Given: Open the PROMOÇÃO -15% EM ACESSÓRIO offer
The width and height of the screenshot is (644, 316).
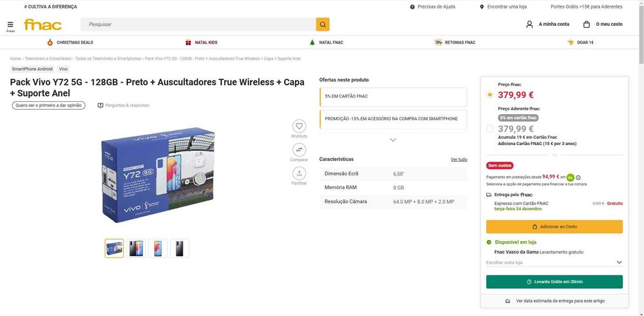Looking at the screenshot, I should [x=393, y=119].
